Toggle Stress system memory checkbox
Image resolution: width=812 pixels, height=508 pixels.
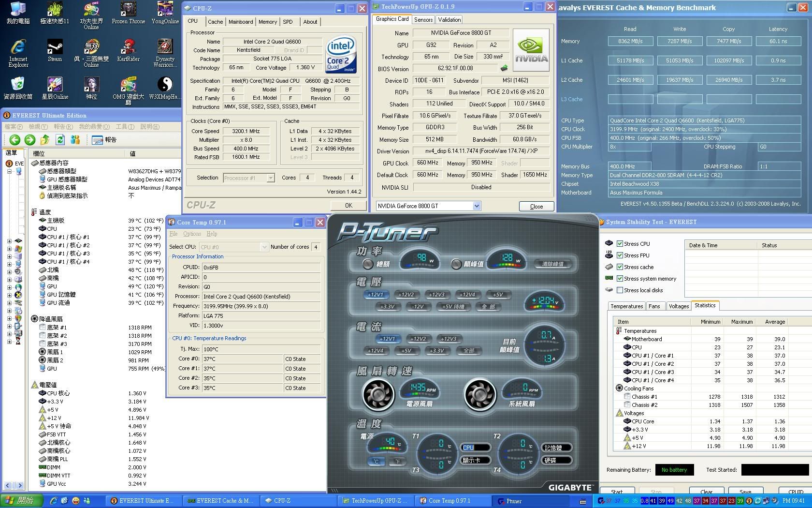pyautogui.click(x=620, y=279)
